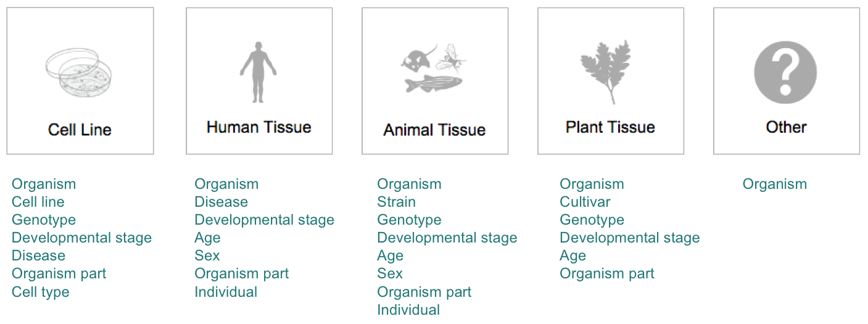Screen dimensions: 868x324
Task: Click Individual link under Animal Tissue
Action: coord(408,309)
